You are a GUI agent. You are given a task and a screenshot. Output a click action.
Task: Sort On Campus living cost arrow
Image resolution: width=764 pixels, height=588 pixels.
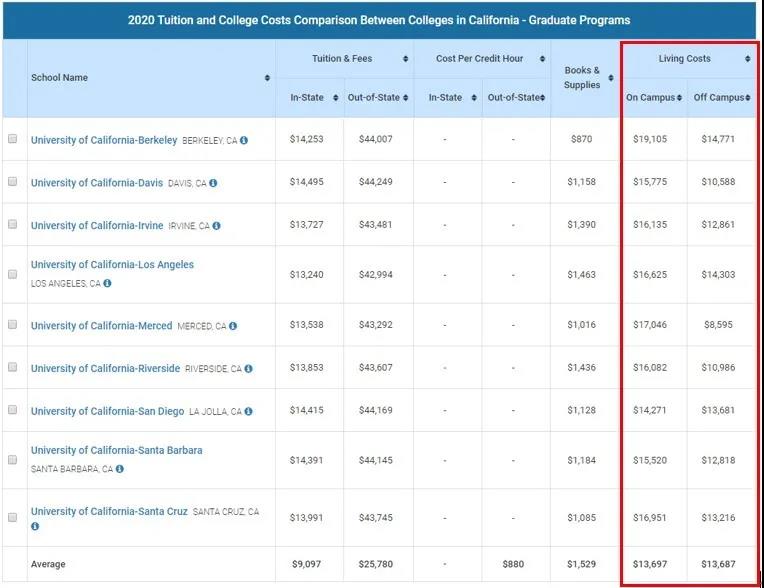coord(679,98)
